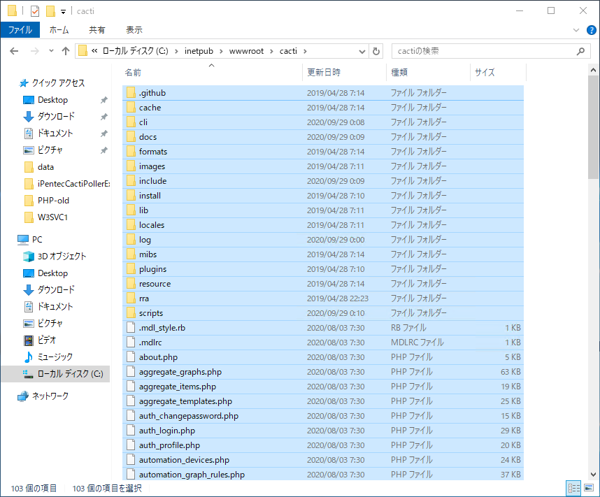
Task: Click the inetpub breadcrumb
Action: coord(199,51)
